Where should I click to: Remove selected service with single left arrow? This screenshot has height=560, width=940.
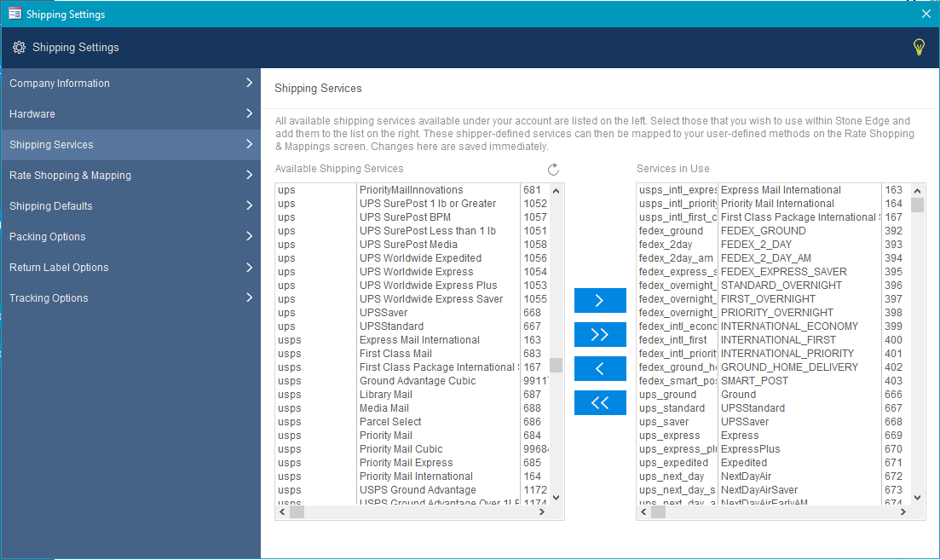pyautogui.click(x=600, y=369)
